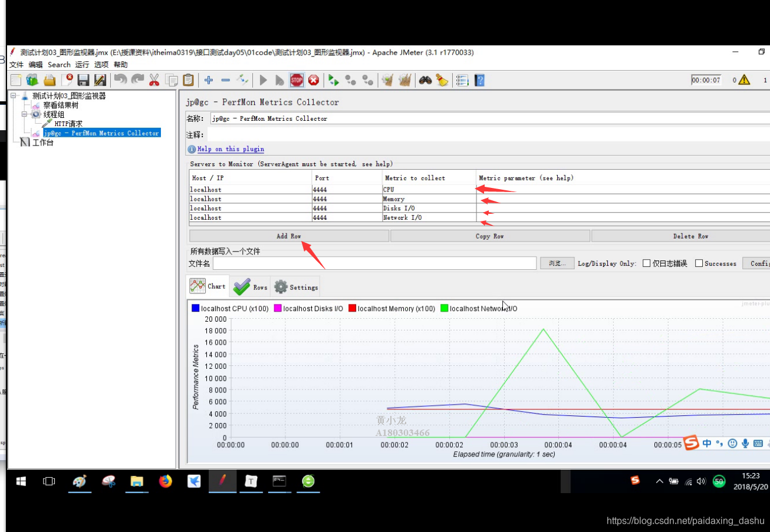The width and height of the screenshot is (770, 532).
Task: Open Firefox from the taskbar
Action: point(166,481)
